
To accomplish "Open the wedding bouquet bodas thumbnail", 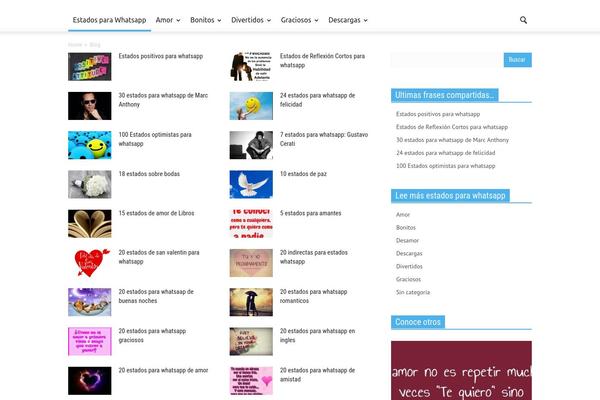I will pyautogui.click(x=89, y=184).
